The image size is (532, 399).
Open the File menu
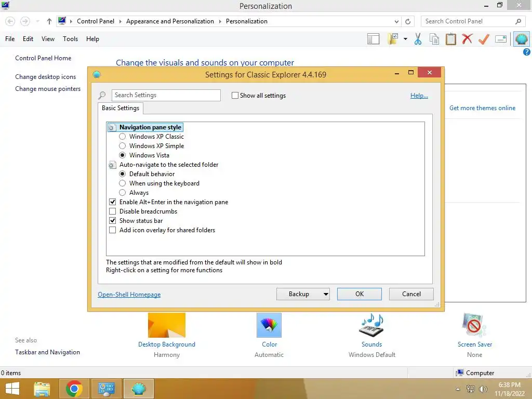click(x=10, y=39)
